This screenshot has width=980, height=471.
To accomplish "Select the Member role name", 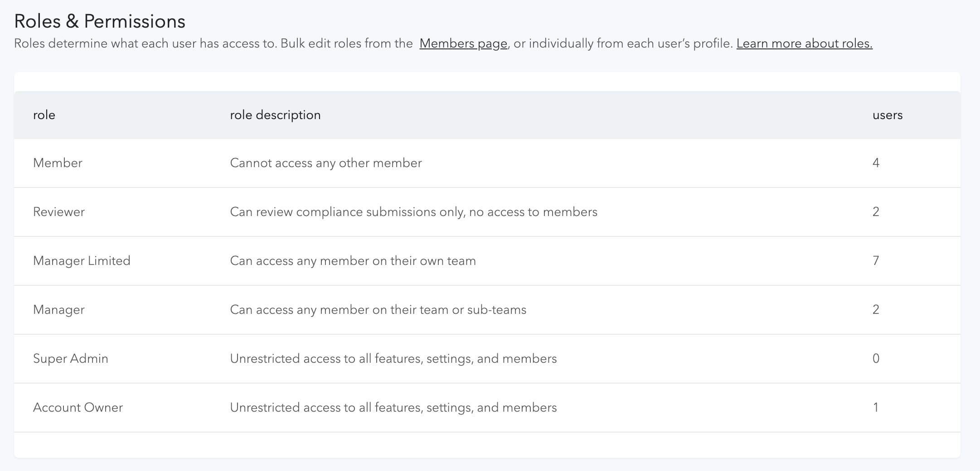I will coord(58,163).
